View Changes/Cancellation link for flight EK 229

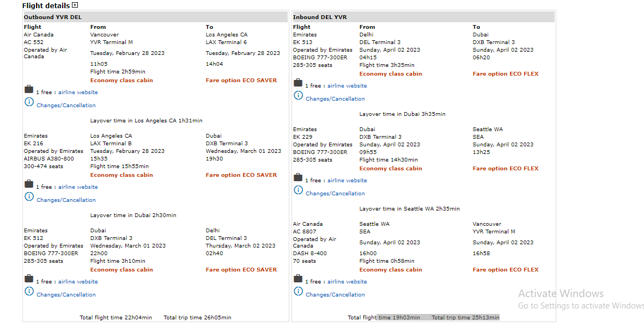(335, 194)
